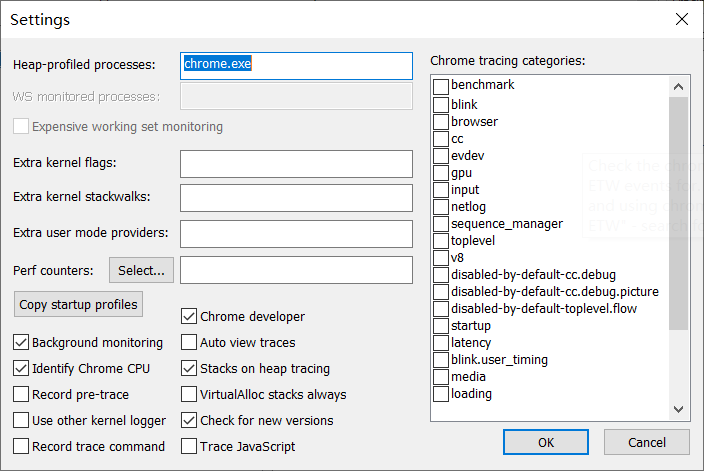
Task: Toggle Trace JavaScript checkbox
Action: (189, 446)
